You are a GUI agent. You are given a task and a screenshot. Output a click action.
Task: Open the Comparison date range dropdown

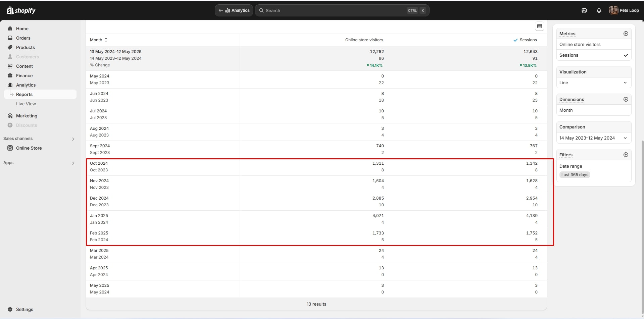click(x=593, y=138)
